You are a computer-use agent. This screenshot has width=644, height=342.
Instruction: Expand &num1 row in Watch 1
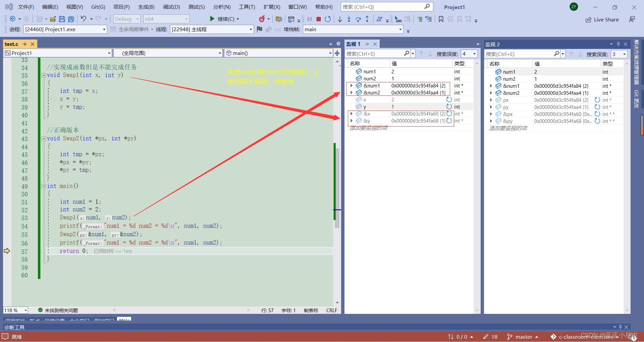(351, 85)
